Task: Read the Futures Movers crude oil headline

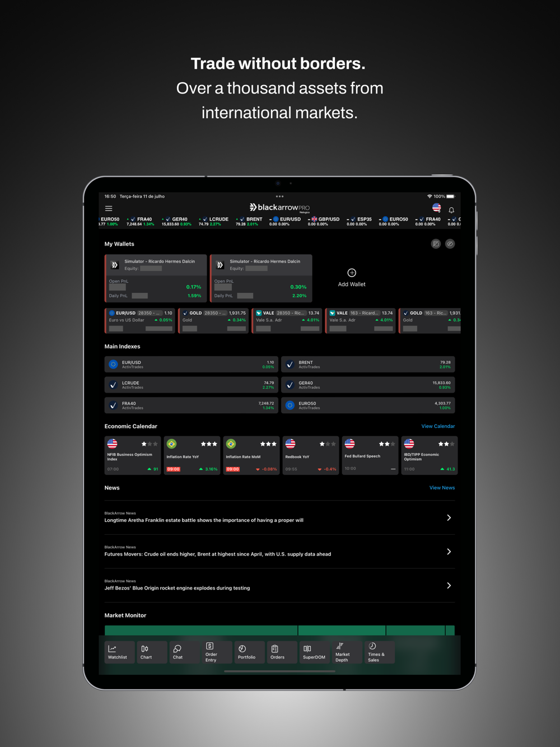Action: 218,554
